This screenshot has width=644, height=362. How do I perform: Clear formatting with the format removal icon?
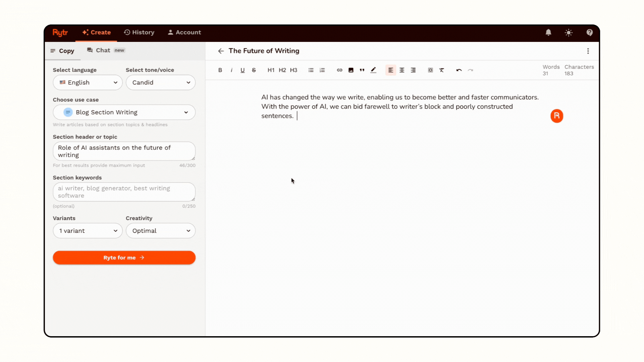[x=442, y=70]
